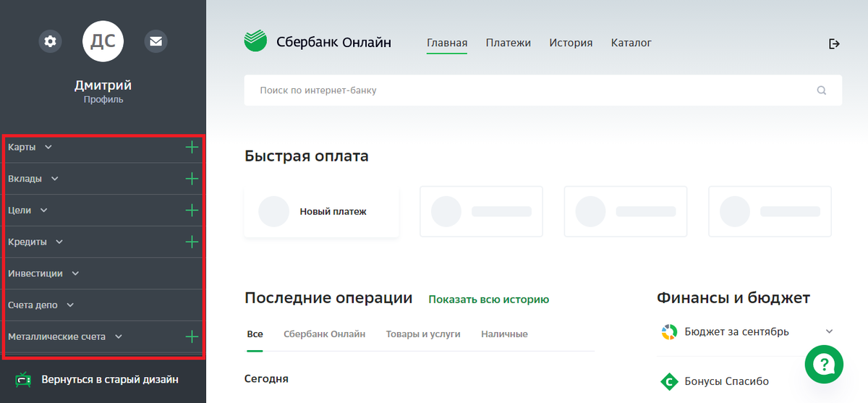Image resolution: width=868 pixels, height=403 pixels.
Task: Add a new deposit with Вклады plus
Action: 192,179
